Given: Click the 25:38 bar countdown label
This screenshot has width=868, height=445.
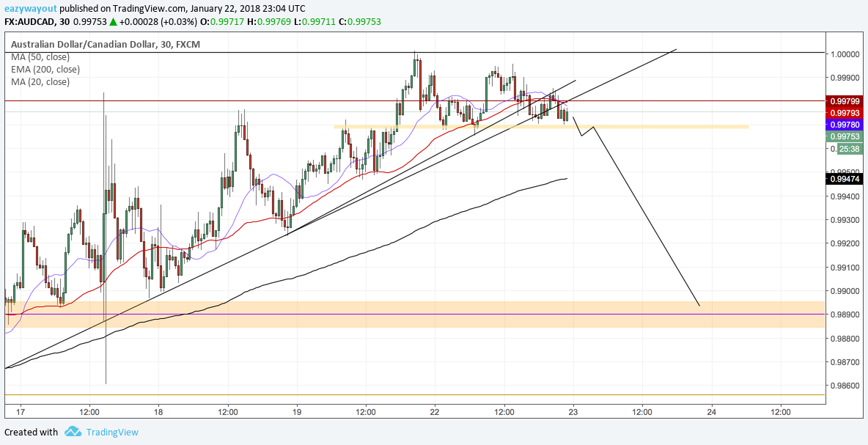Looking at the screenshot, I should [850, 148].
